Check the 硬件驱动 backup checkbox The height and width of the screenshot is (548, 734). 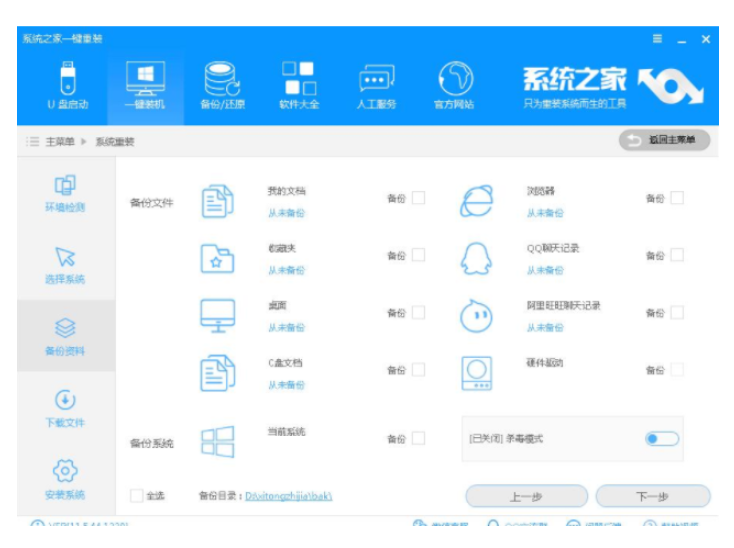click(677, 370)
